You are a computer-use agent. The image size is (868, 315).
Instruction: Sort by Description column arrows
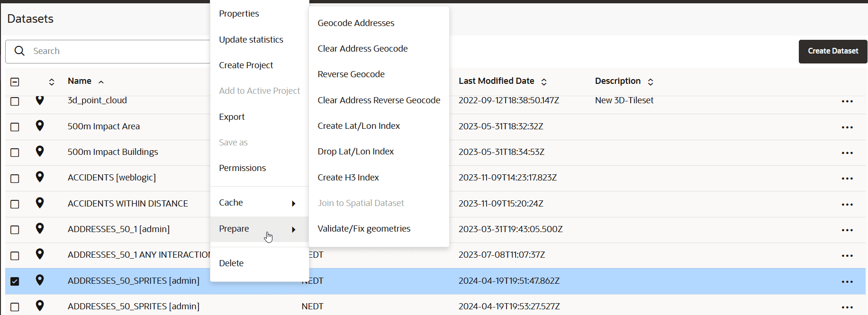tap(651, 82)
